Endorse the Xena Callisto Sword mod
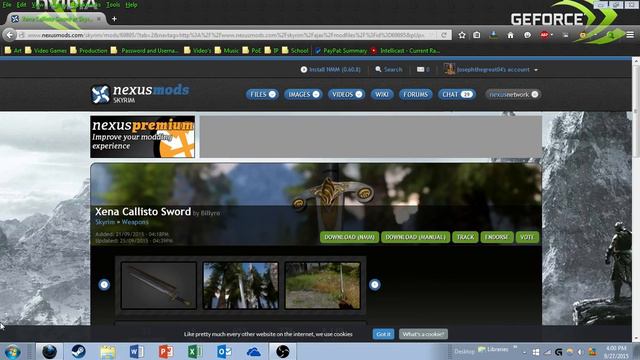 click(497, 237)
